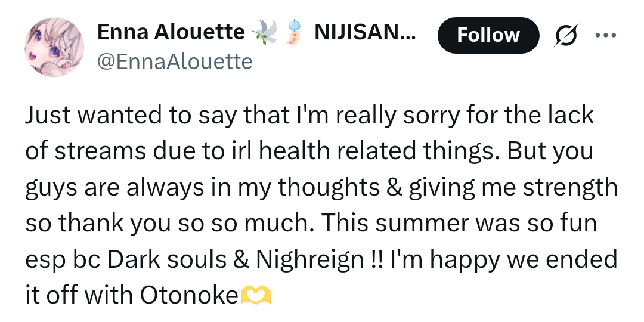Click the word Otonoke in the tweet
644x322 pixels.
tap(190, 295)
